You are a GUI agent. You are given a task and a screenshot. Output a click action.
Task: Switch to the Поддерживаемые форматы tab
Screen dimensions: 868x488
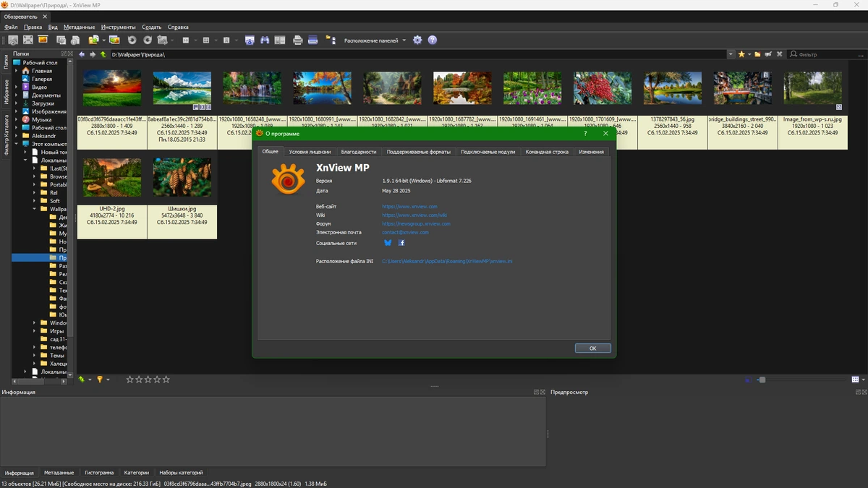418,152
